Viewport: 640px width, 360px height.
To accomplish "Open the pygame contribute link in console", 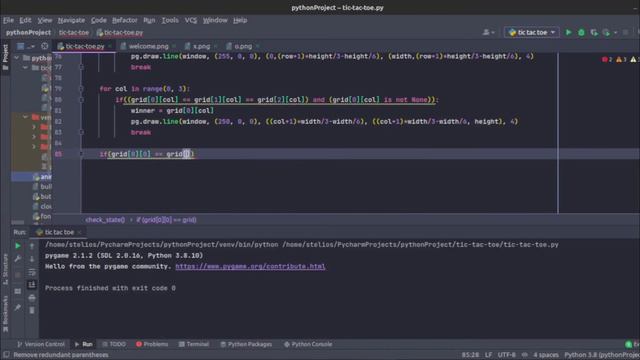I will (250, 266).
